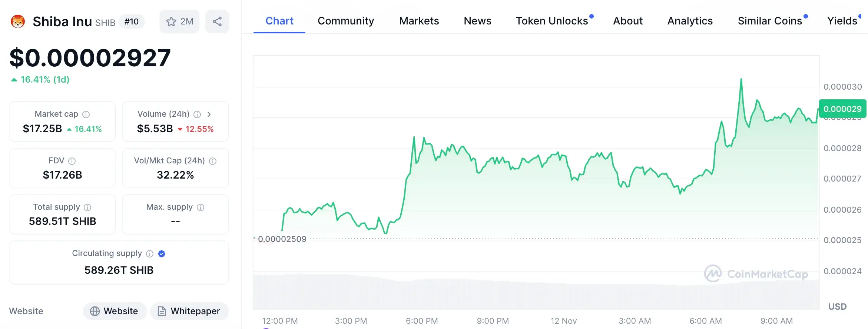Click the 6:00 PM axis label
Image resolution: width=868 pixels, height=329 pixels.
pos(422,321)
